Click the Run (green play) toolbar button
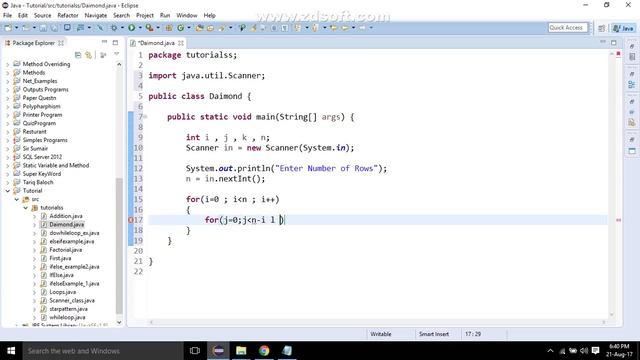The width and height of the screenshot is (640, 360). click(x=131, y=28)
